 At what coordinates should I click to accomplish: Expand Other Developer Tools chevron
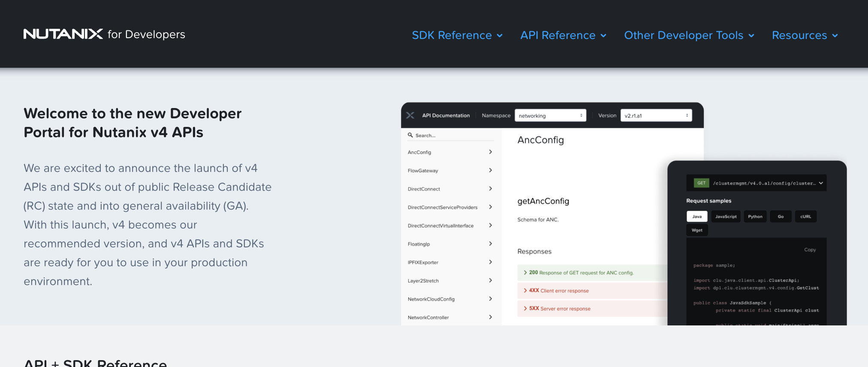click(x=751, y=36)
